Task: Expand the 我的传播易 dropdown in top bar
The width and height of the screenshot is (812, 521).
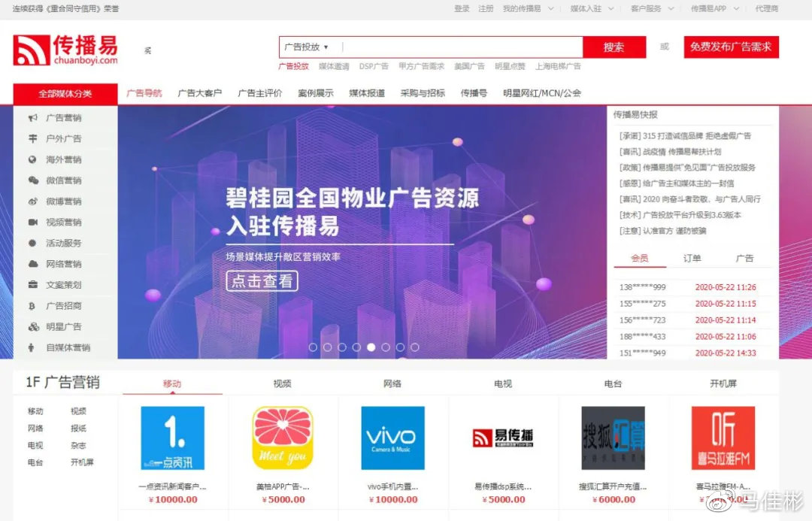Action: tap(529, 9)
